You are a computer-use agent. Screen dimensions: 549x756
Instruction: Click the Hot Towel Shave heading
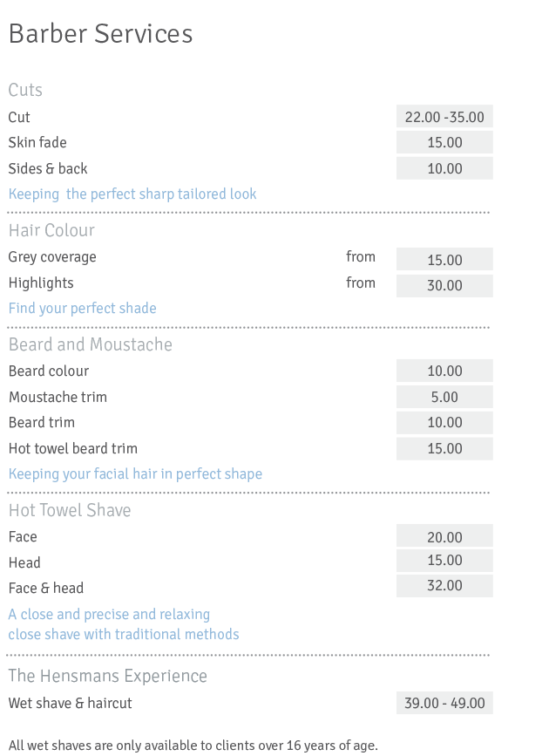pyautogui.click(x=70, y=510)
